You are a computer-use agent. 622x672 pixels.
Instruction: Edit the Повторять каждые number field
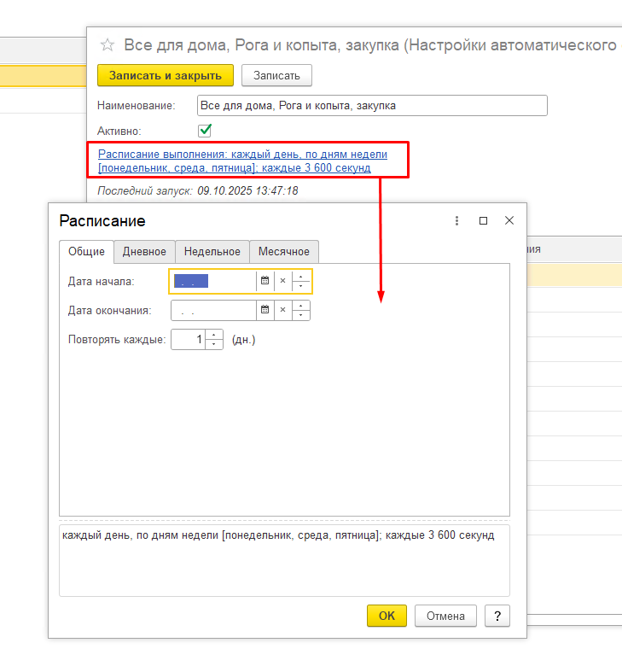pos(189,340)
